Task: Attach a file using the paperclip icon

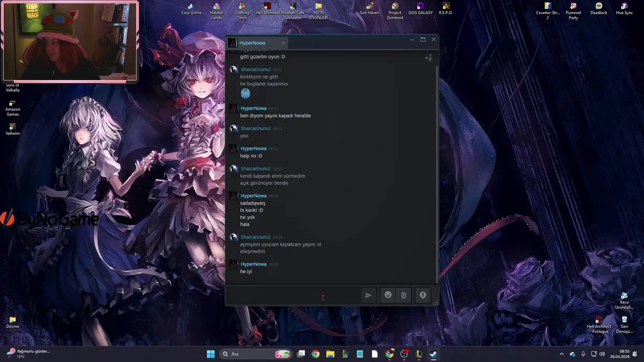Action: (x=404, y=295)
